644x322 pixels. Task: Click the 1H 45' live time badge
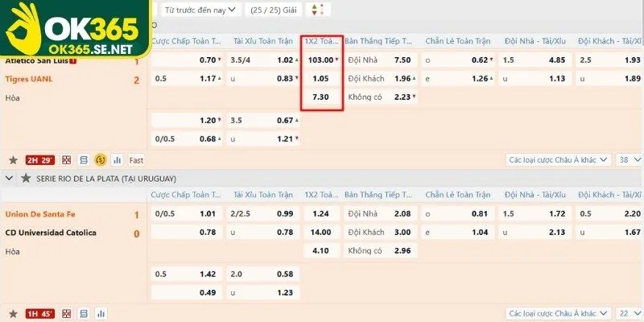pyautogui.click(x=39, y=314)
